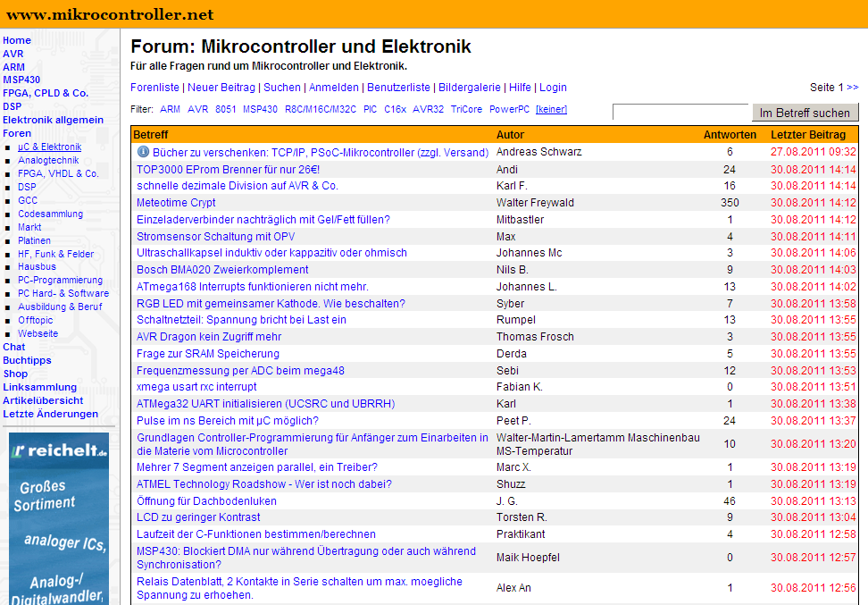Open the MSP430 sidebar section
Viewport: 868px width, 605px height.
pos(21,80)
